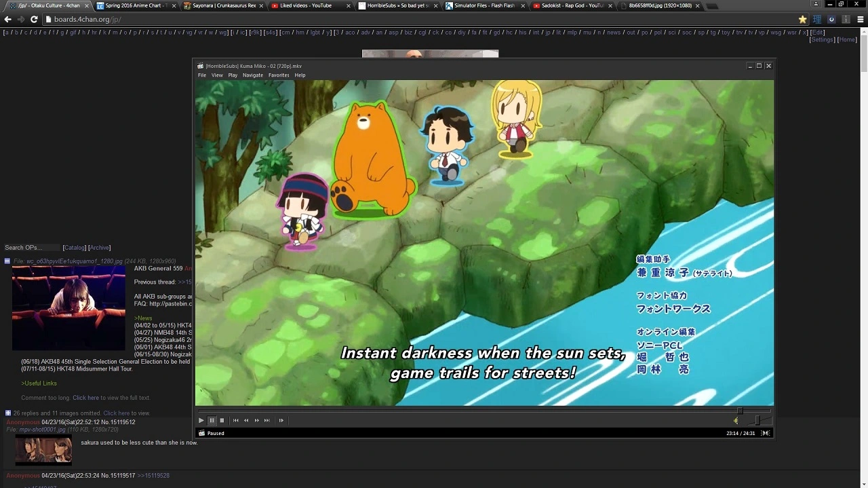Viewport: 868px width, 488px height.
Task: Expand the 26 omitted replies
Action: coord(8,413)
